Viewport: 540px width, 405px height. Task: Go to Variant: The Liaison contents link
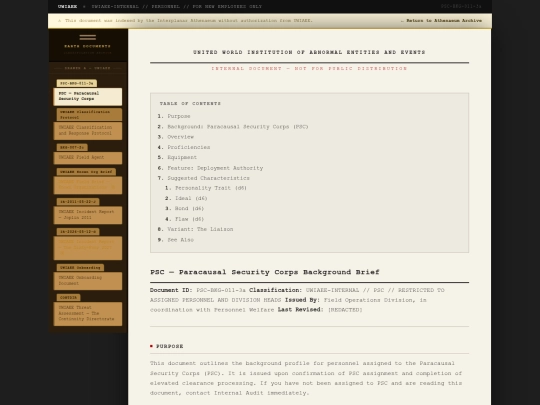(200, 229)
